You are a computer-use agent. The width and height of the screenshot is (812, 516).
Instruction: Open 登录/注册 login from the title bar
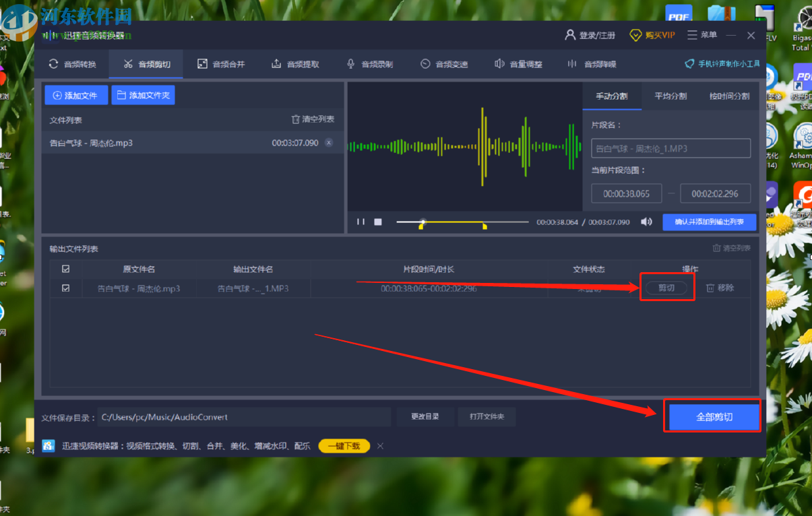(x=590, y=35)
